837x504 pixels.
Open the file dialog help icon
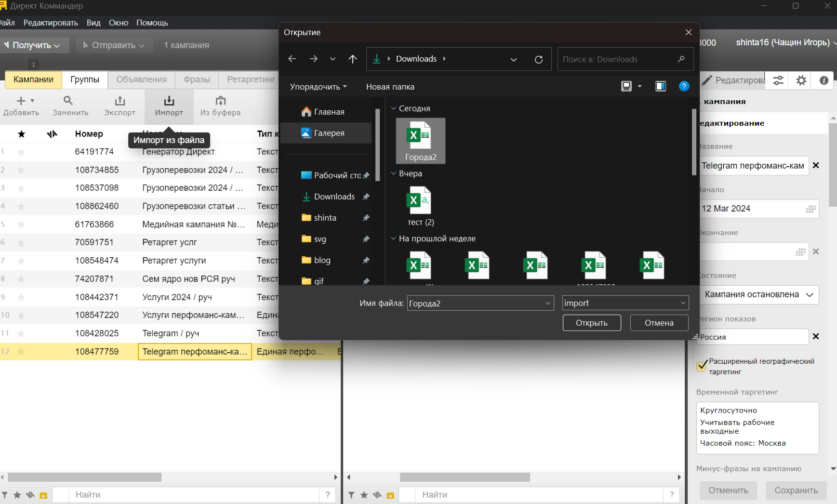click(684, 86)
